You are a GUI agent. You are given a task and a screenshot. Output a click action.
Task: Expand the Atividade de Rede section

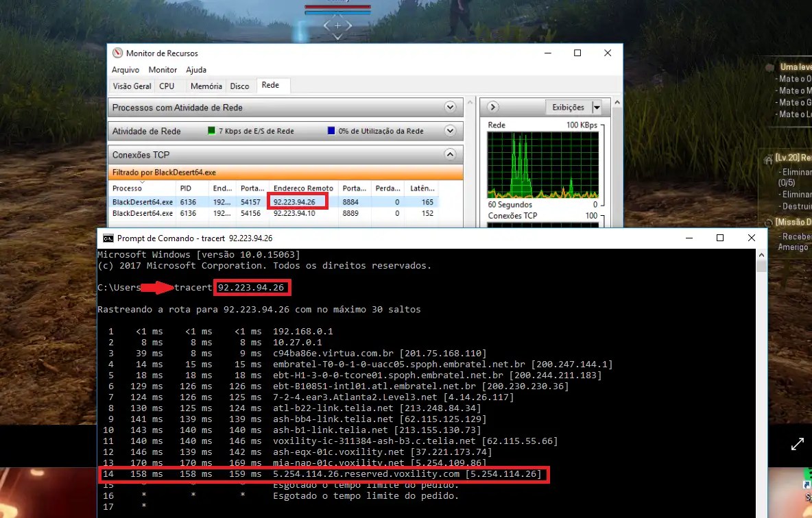(450, 131)
